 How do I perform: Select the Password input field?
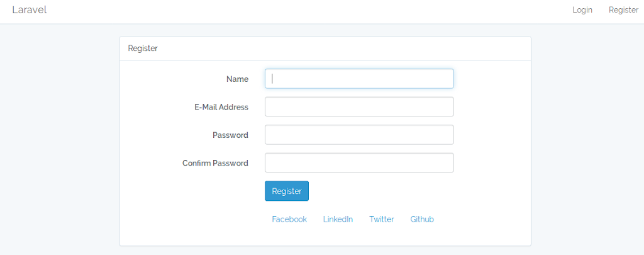coord(359,135)
